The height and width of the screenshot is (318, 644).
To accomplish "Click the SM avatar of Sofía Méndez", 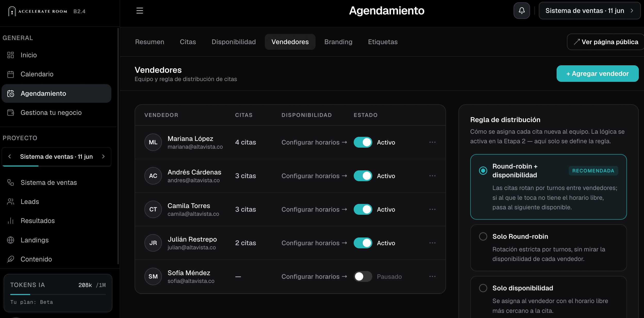I will (153, 276).
